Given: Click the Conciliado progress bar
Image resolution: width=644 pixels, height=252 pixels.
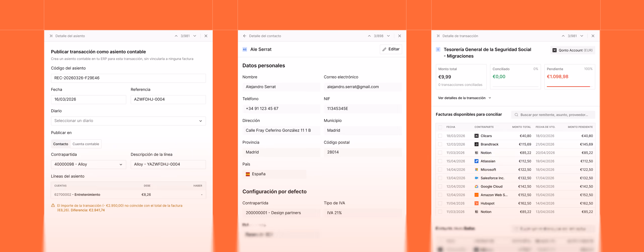Looking at the screenshot, I should point(515,87).
